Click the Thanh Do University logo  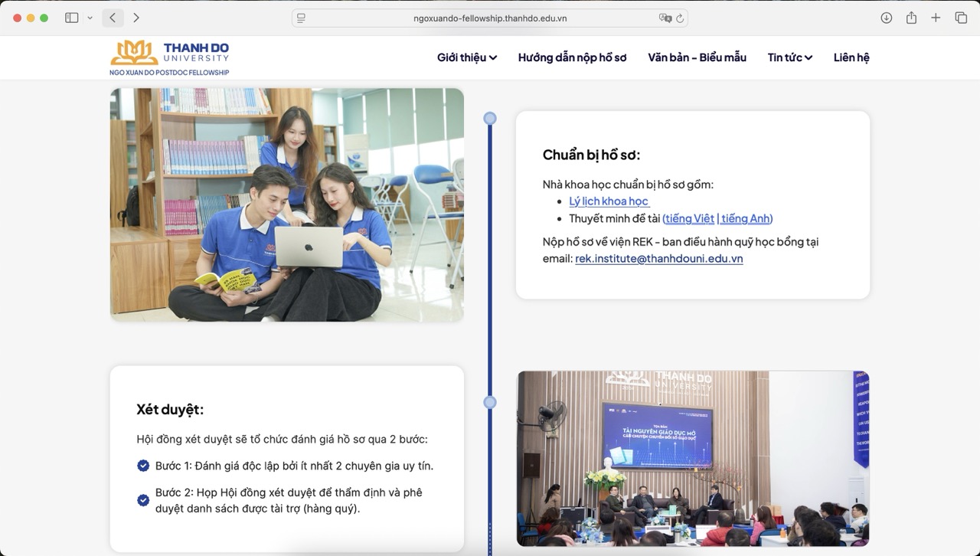[x=169, y=57]
